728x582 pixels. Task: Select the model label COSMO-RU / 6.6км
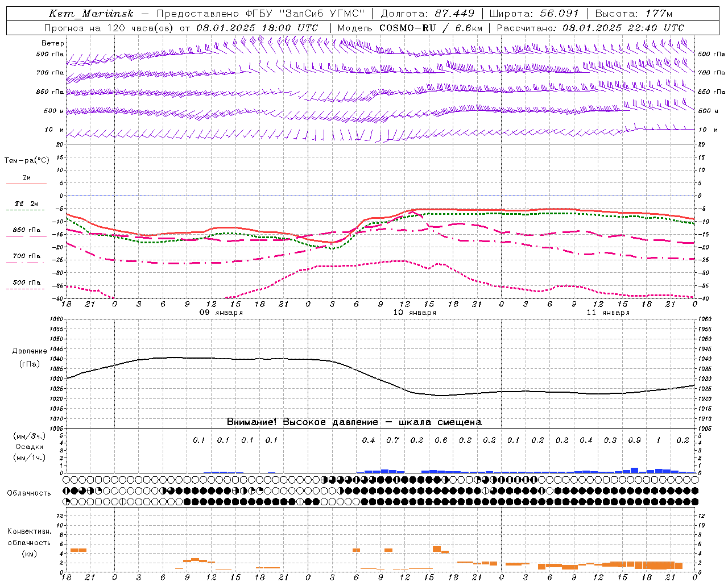[x=431, y=28]
